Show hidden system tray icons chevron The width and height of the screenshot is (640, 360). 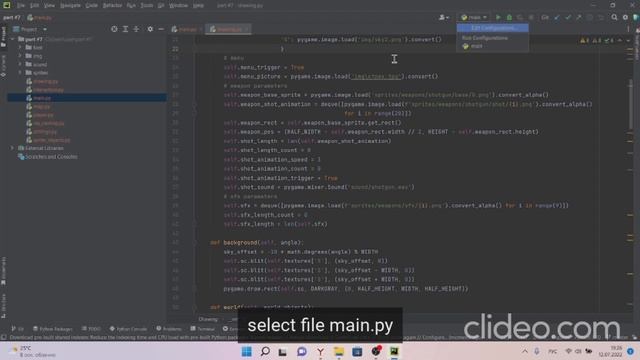525,351
